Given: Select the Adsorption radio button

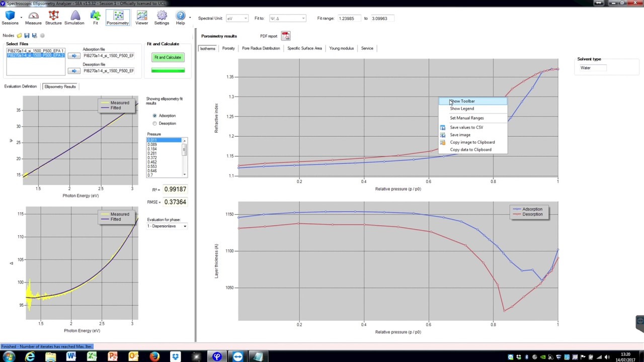Looking at the screenshot, I should (155, 116).
